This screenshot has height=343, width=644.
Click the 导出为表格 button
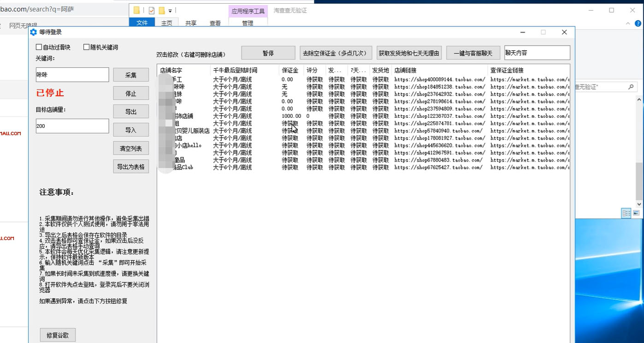(x=131, y=167)
